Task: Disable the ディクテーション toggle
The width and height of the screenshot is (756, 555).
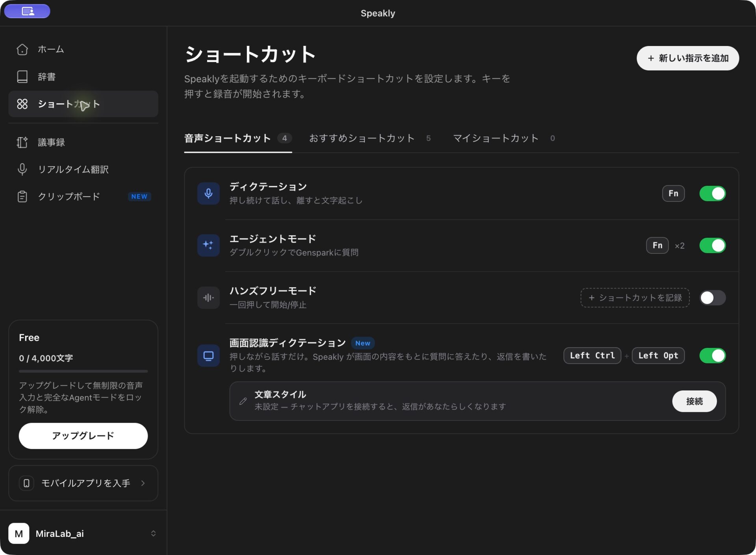Action: (712, 193)
